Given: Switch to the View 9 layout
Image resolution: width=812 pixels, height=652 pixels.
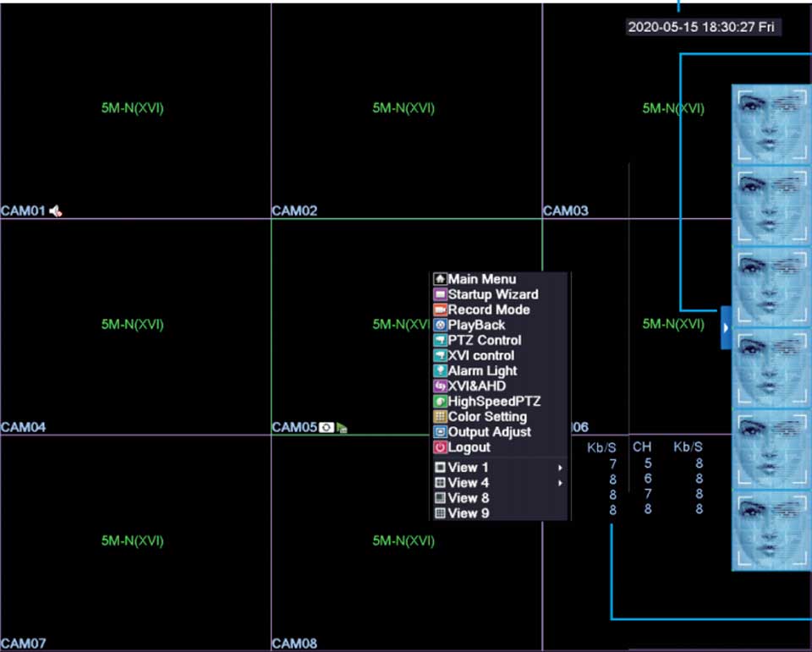Looking at the screenshot, I should coord(468,513).
